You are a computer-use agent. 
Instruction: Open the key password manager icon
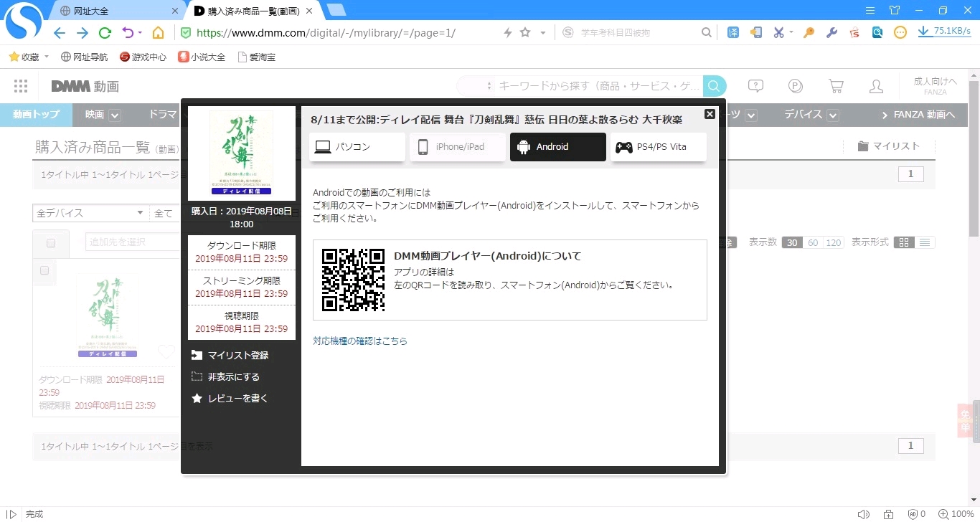click(809, 32)
